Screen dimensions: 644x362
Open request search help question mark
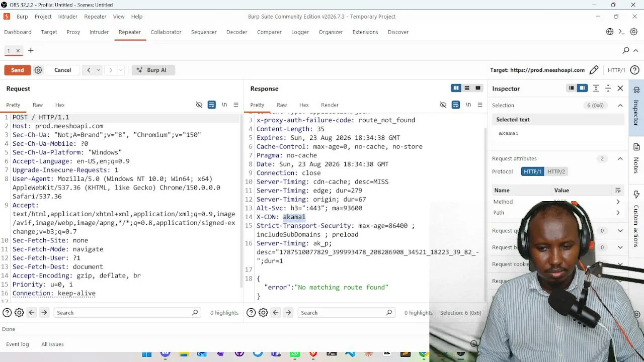click(x=7, y=313)
